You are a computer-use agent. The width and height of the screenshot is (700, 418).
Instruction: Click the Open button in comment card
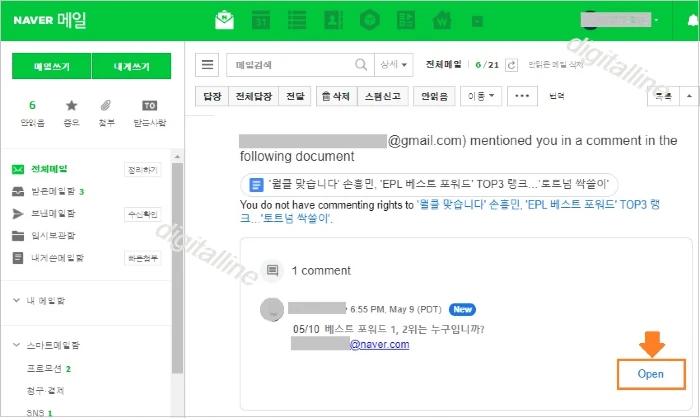(x=651, y=374)
